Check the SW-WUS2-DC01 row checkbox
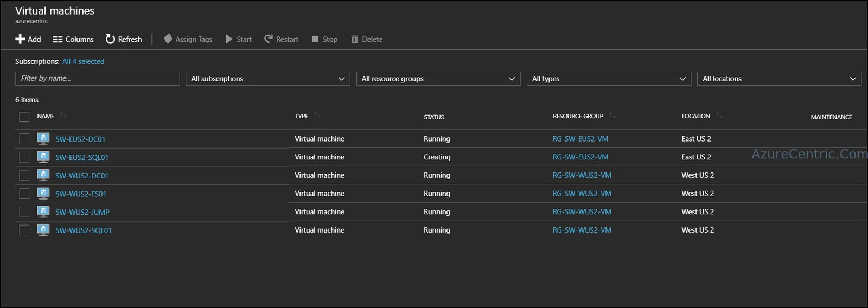 pos(24,175)
